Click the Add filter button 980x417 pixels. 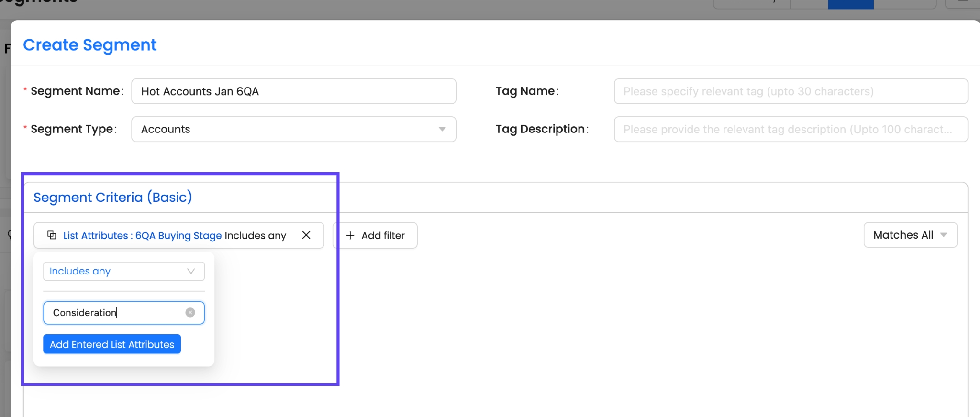pos(375,235)
